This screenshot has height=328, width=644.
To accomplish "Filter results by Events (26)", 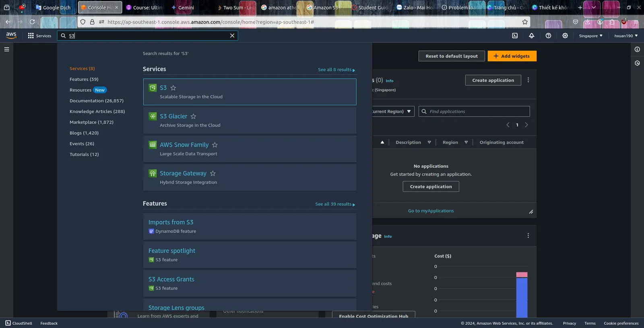I will (82, 144).
